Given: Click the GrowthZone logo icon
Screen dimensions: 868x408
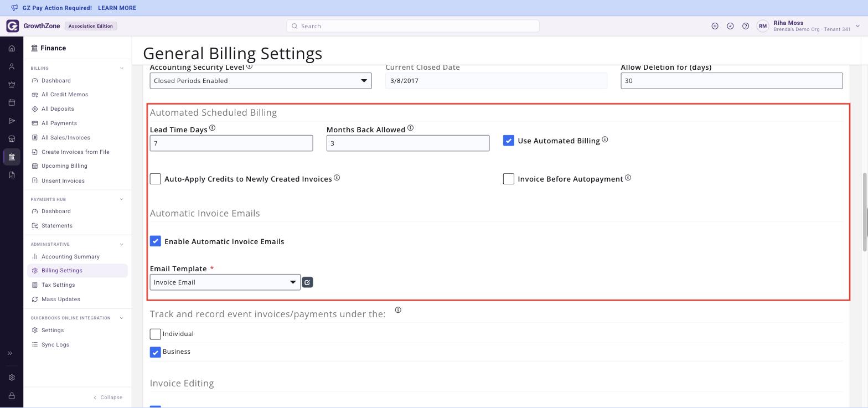Looking at the screenshot, I should 13,26.
